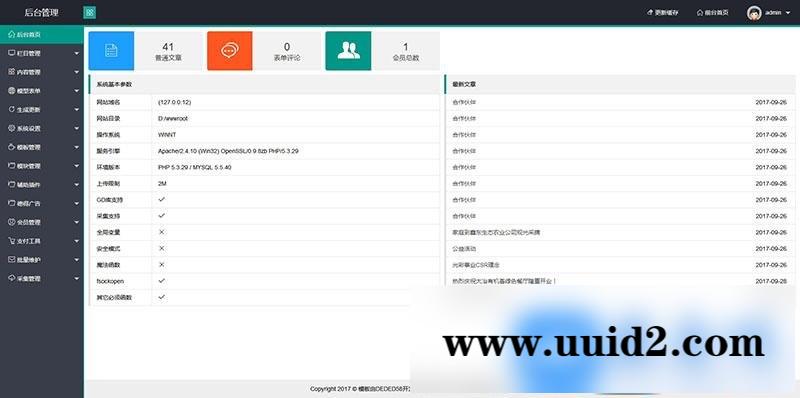The width and height of the screenshot is (800, 398).
Task: Expand the 会员管理 menu arrow
Action: pos(77,222)
